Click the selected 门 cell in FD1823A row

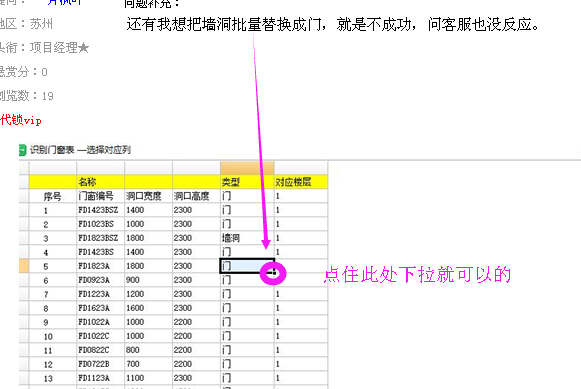[247, 266]
